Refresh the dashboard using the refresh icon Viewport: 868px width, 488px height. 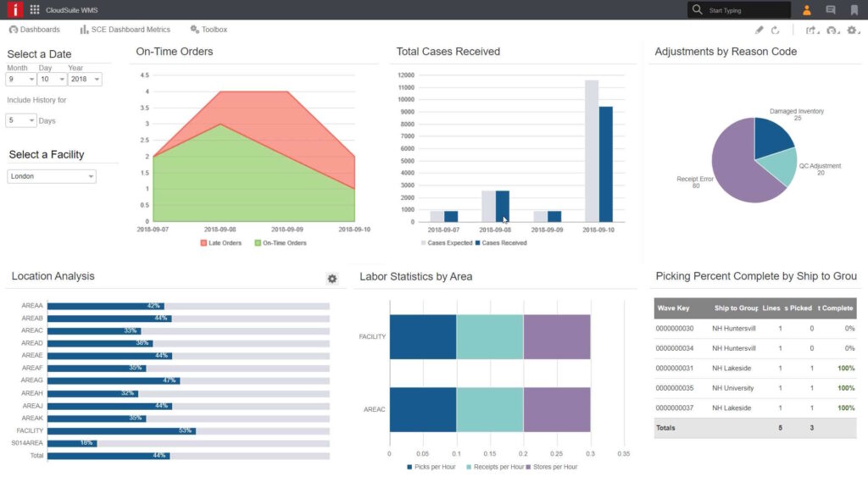coord(776,30)
